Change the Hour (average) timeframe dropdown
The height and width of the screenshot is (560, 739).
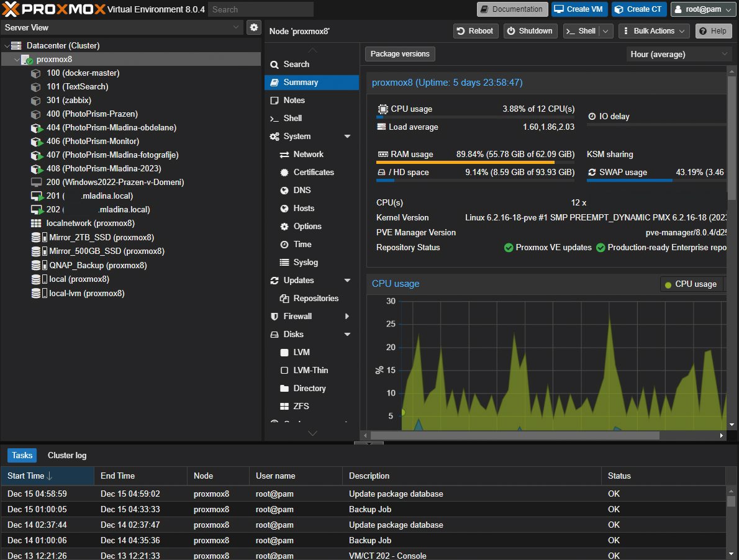(679, 54)
